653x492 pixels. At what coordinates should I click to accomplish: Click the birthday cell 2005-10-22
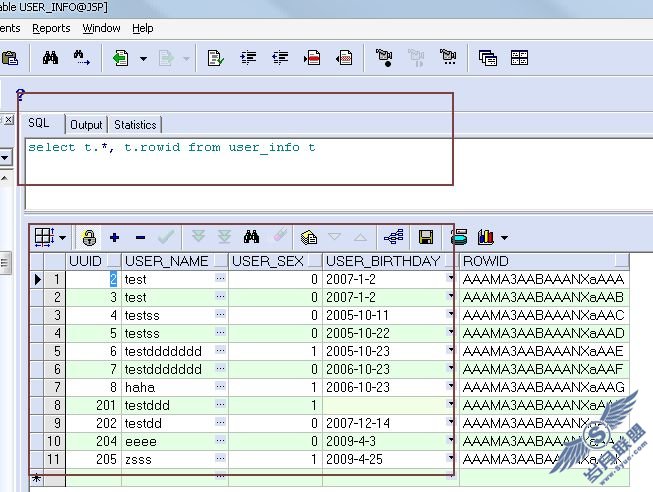pos(390,333)
